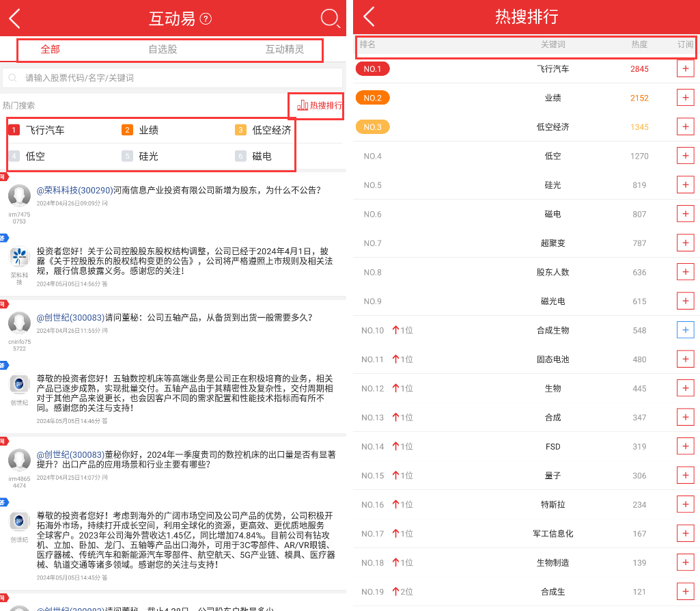The width and height of the screenshot is (700, 611).
Task: Tap the search magnifier in 互动易 header
Action: (x=331, y=18)
